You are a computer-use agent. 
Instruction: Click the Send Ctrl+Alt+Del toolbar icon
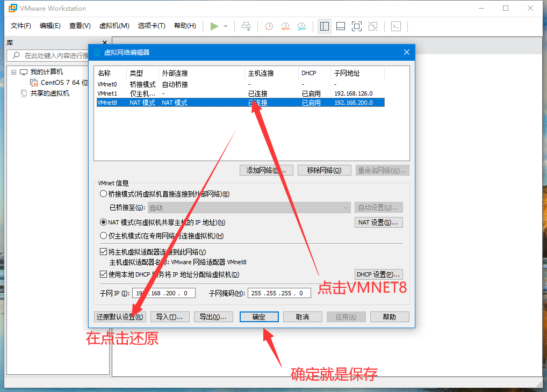click(x=246, y=26)
